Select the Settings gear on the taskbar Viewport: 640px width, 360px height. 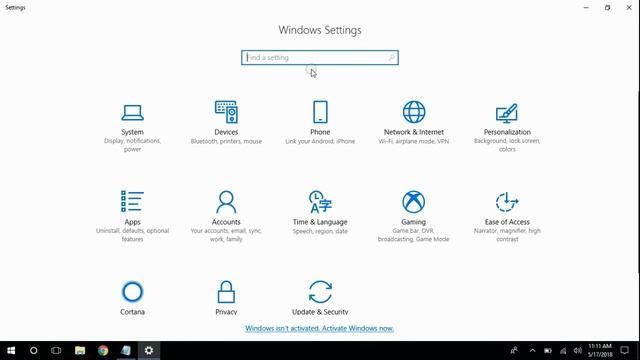point(149,351)
